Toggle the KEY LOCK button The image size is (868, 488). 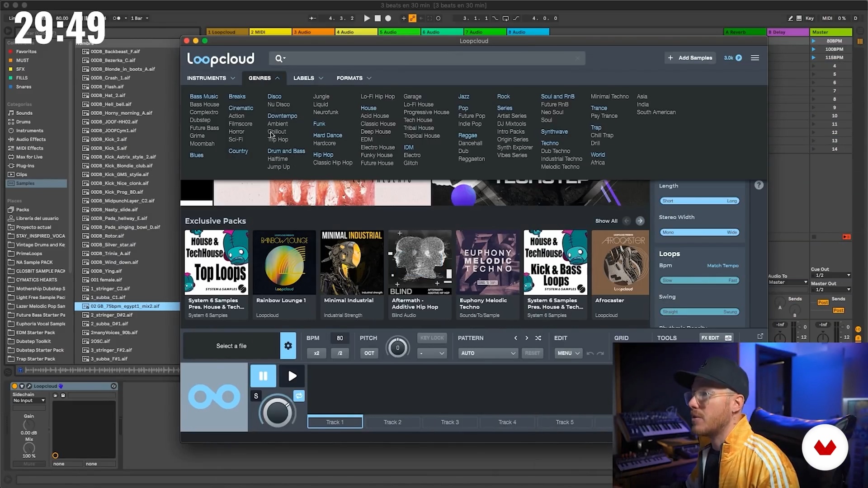point(432,338)
